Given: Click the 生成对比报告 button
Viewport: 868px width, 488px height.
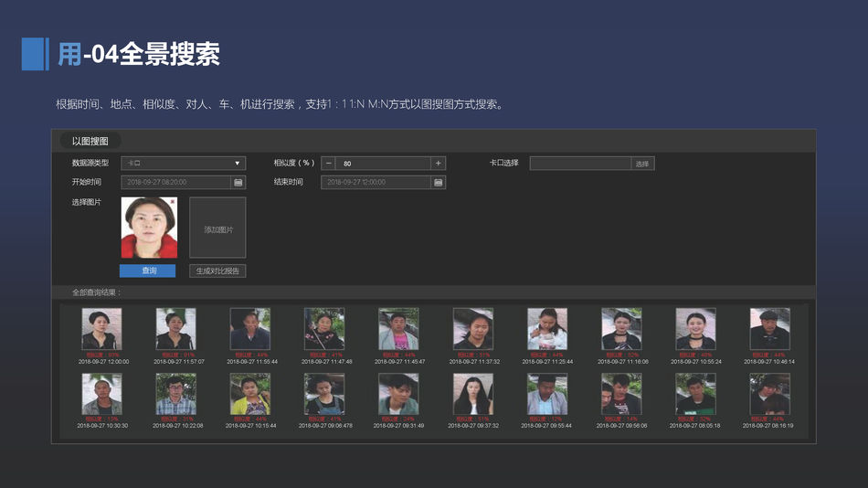Looking at the screenshot, I should click(217, 271).
